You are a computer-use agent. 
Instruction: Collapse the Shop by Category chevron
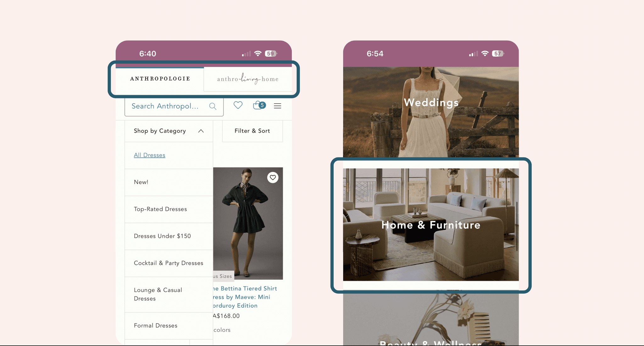201,131
